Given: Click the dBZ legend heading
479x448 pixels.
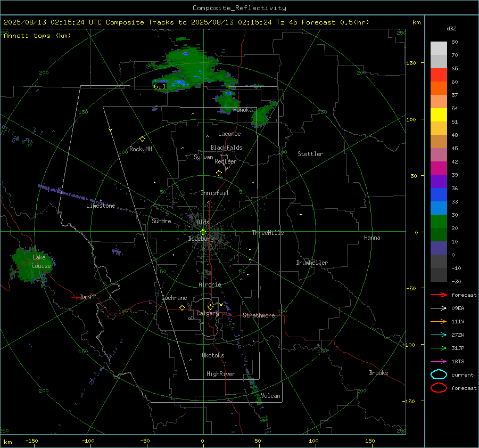Looking at the screenshot, I should pyautogui.click(x=451, y=28).
